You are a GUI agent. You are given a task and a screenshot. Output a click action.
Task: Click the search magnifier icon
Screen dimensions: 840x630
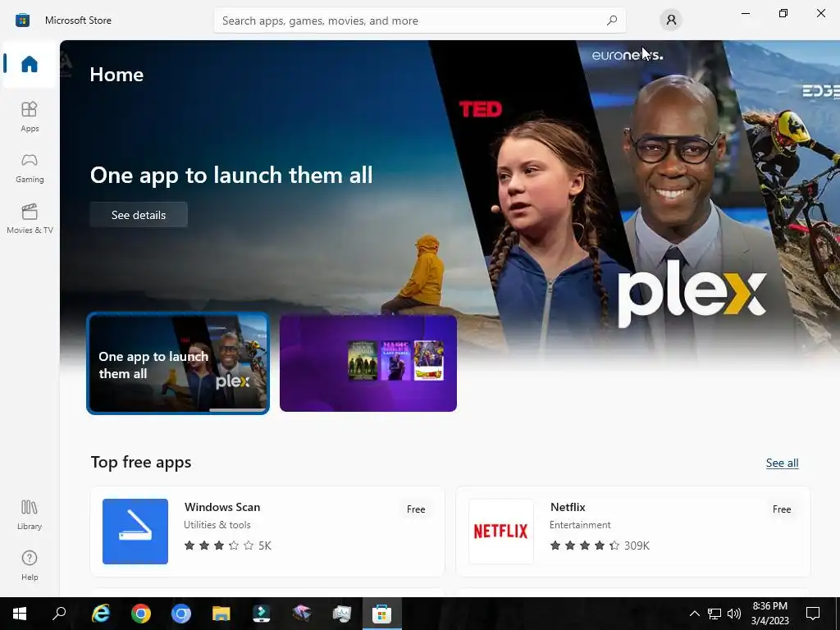click(x=612, y=21)
